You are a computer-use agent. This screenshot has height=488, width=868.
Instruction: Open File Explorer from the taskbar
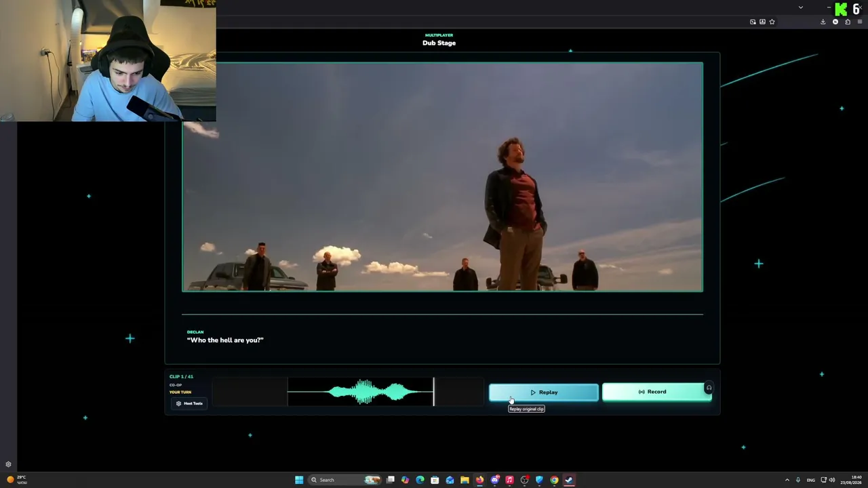pyautogui.click(x=465, y=480)
